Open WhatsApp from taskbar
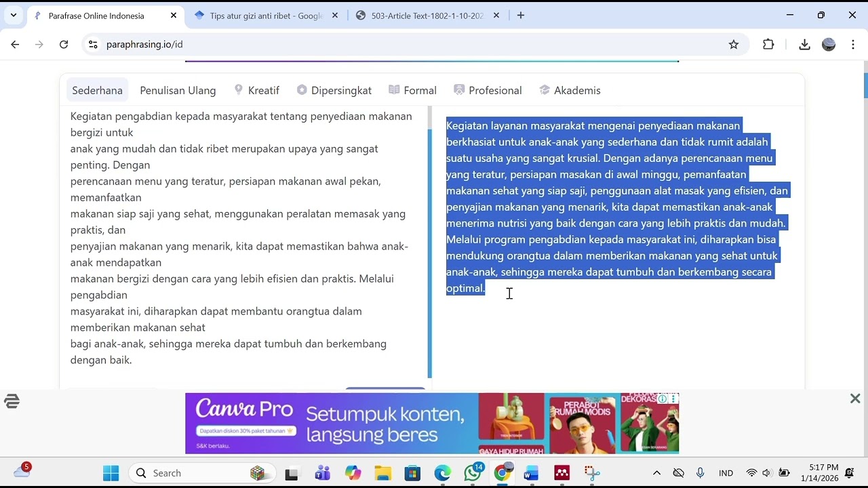 point(473,472)
